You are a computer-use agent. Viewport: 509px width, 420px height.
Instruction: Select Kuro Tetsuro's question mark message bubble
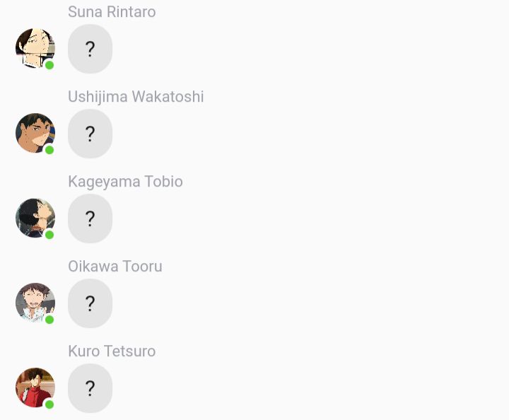click(90, 388)
